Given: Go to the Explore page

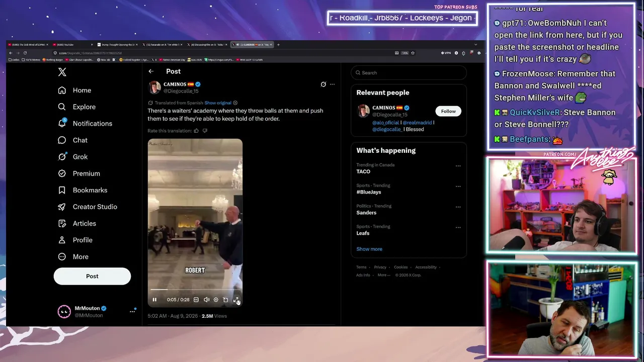Looking at the screenshot, I should [76, 107].
